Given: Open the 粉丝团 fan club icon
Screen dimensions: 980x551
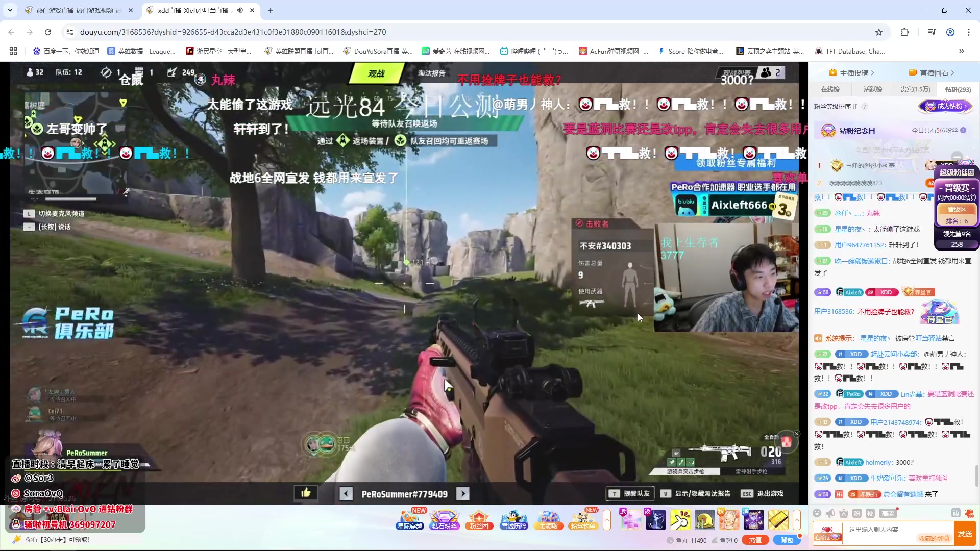Looking at the screenshot, I should (479, 519).
